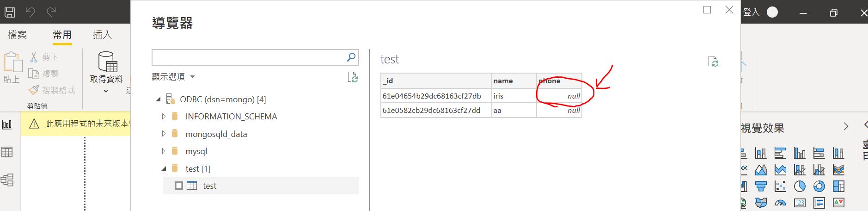The width and height of the screenshot is (868, 211).
Task: Refresh the navigator tree list icon
Action: coord(353,77)
